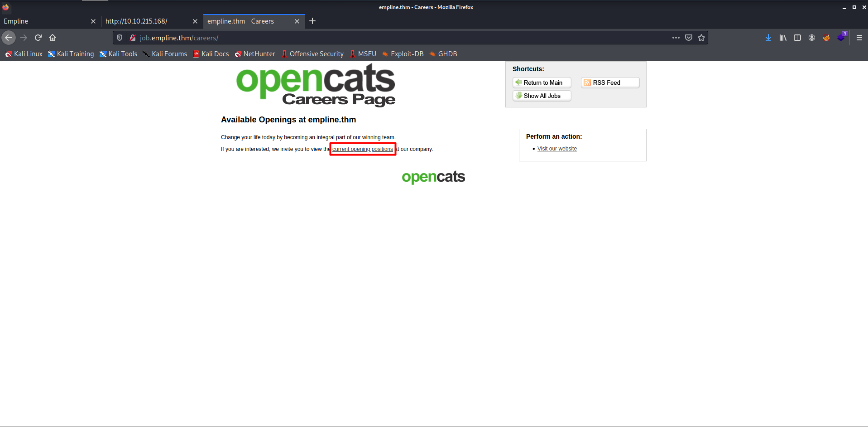Switch to the http://10.10.215.168/ tab

coord(145,21)
